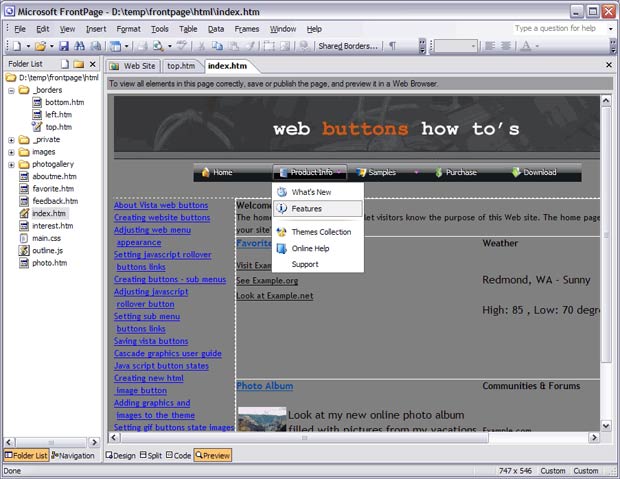Switch to the top.htm tab
Viewport: 620px width, 479px height.
pos(181,66)
